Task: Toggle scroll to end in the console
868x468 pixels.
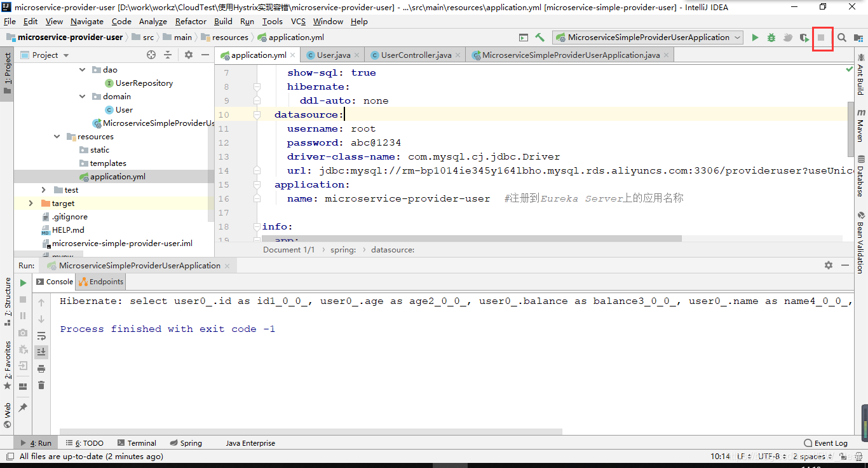Action: [x=41, y=352]
